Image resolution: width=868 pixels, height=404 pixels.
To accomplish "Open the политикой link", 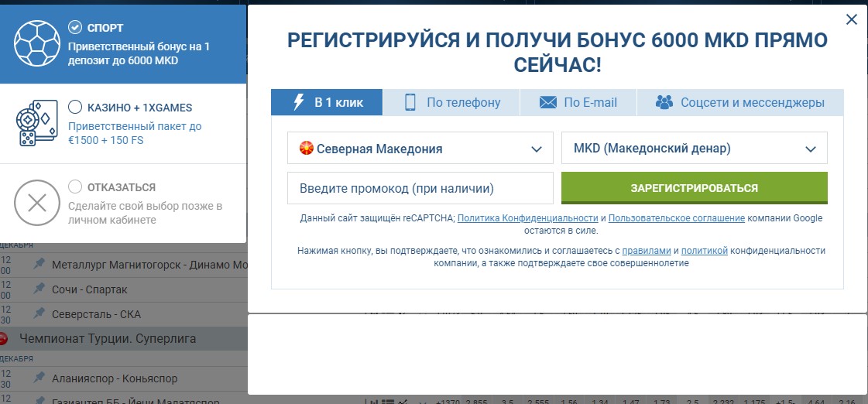I will tap(704, 251).
